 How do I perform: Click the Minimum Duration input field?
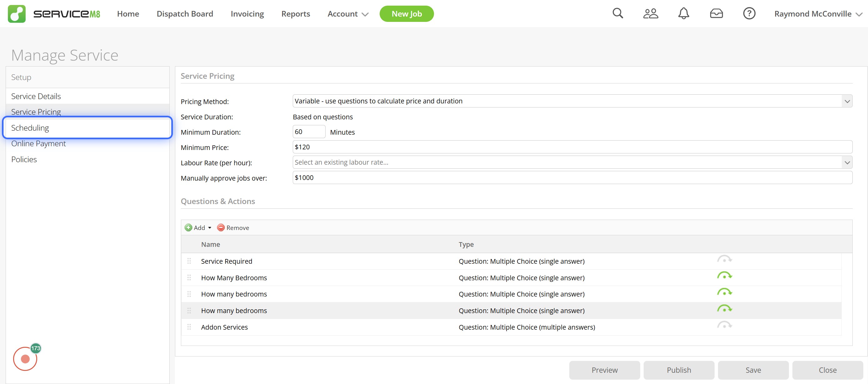[309, 132]
